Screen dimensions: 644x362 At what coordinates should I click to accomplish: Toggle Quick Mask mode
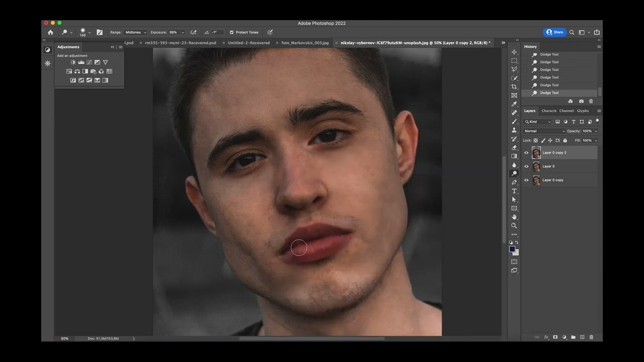[514, 262]
